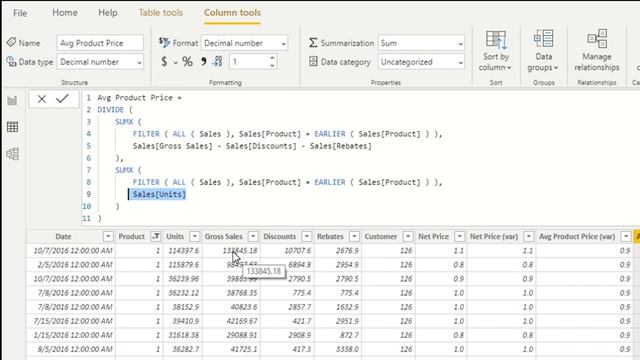Screen dimensions: 640x360
Task: Open Sort by column
Action: point(496,51)
